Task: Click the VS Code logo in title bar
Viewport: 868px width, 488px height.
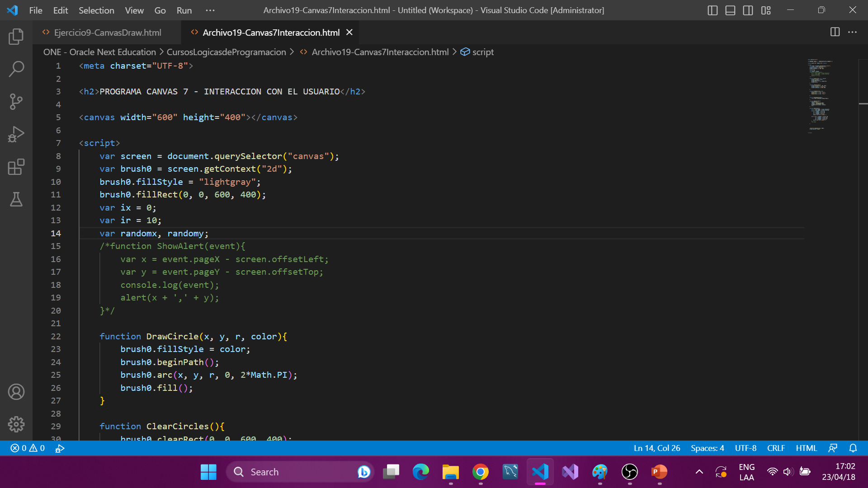Action: (x=12, y=10)
